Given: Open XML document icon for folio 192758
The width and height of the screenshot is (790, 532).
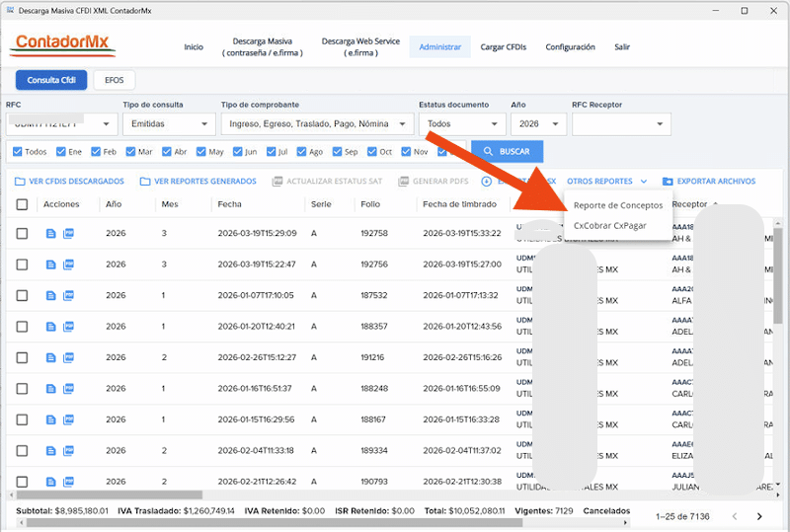Looking at the screenshot, I should click(51, 234).
